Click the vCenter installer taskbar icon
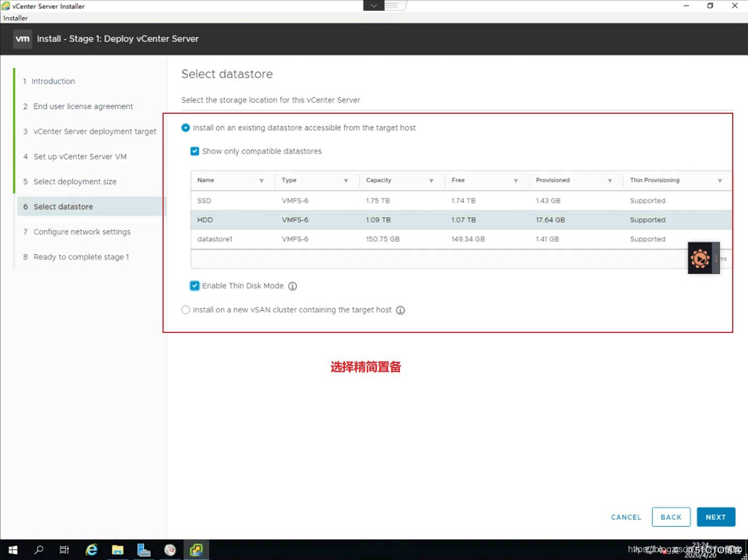748x560 pixels. tap(196, 550)
